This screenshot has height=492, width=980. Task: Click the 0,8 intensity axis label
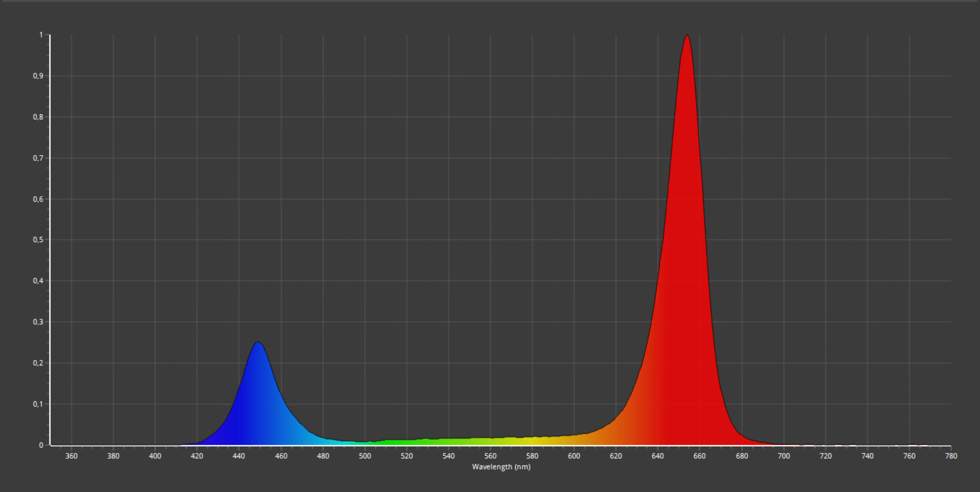[x=38, y=117]
